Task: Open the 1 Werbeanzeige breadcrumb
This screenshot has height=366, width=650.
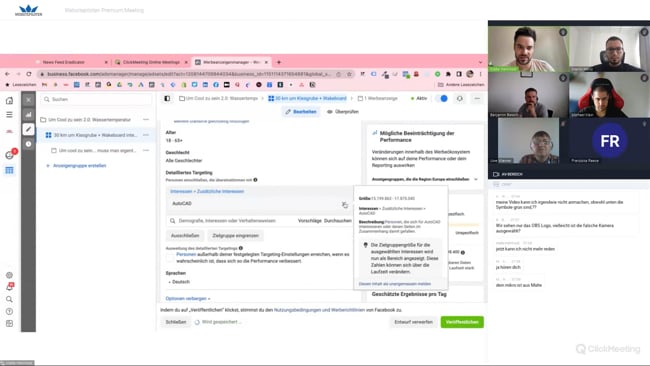Action: 378,99
